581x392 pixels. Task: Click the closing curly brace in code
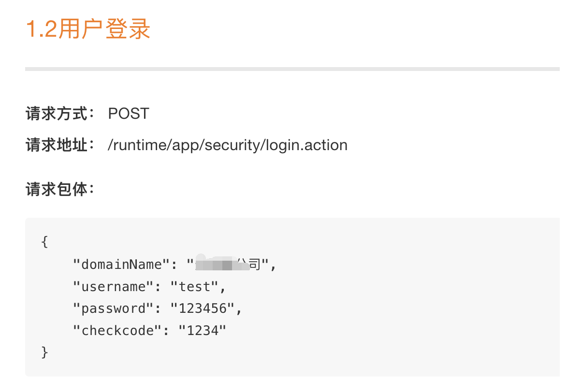[x=45, y=352]
